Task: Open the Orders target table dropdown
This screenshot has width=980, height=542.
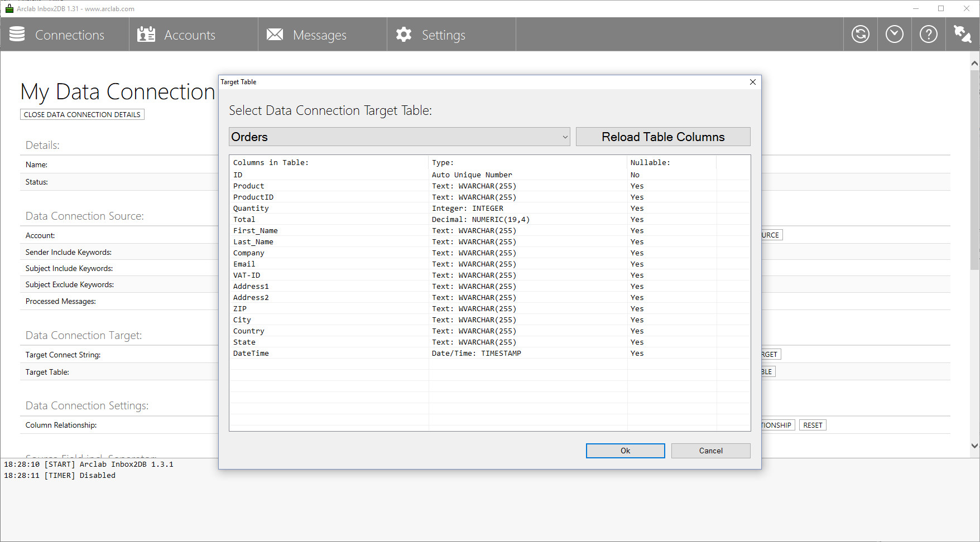Action: click(400, 137)
